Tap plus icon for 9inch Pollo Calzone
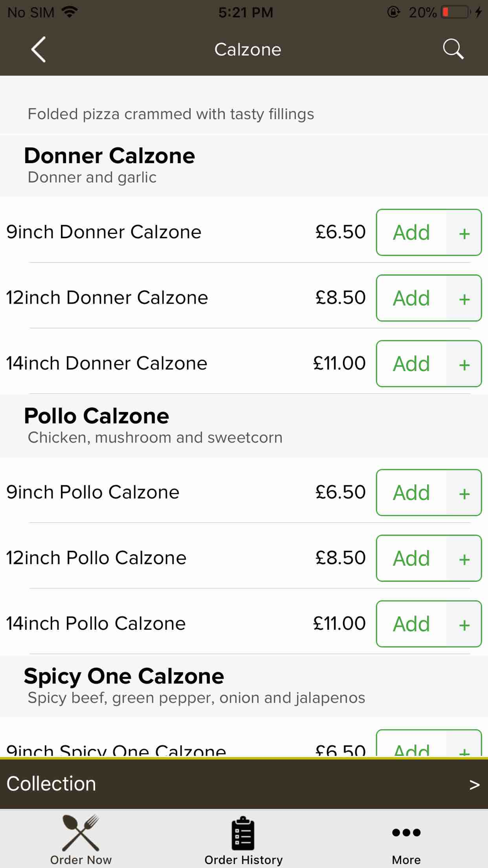 pyautogui.click(x=464, y=493)
